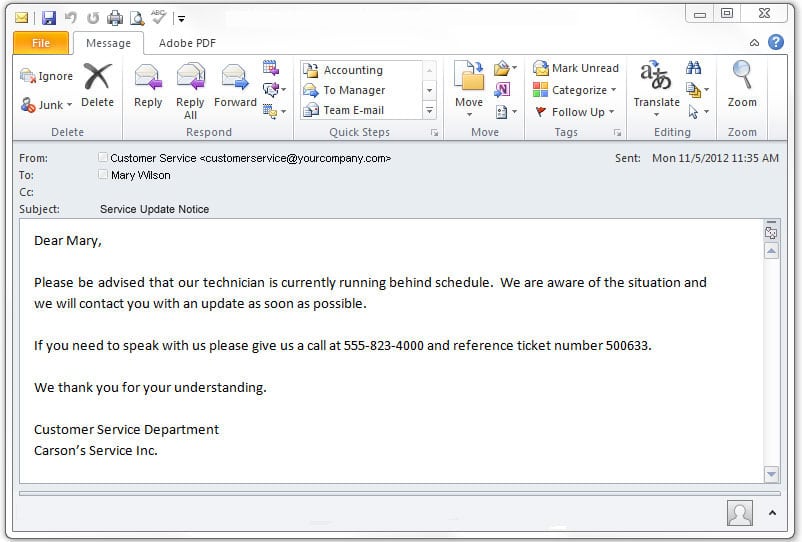Click the Meeting reply icon in Respond group
The image size is (802, 542).
coord(271,67)
